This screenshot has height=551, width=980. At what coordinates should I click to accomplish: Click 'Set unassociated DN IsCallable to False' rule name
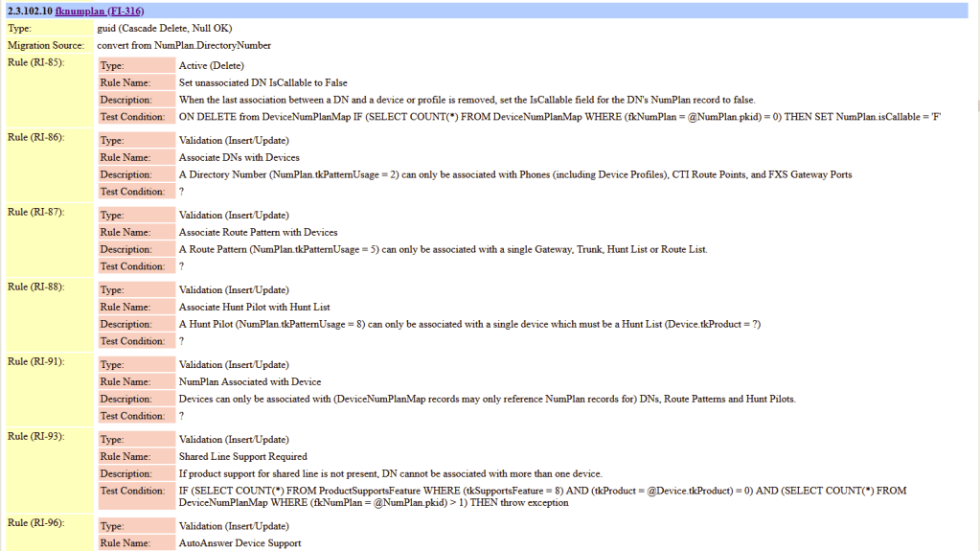263,83
